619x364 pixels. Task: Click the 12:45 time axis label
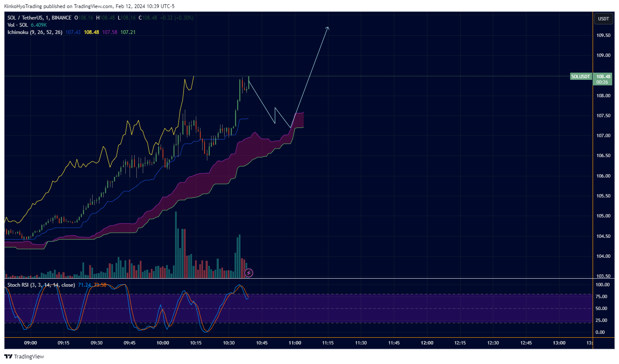pyautogui.click(x=526, y=343)
